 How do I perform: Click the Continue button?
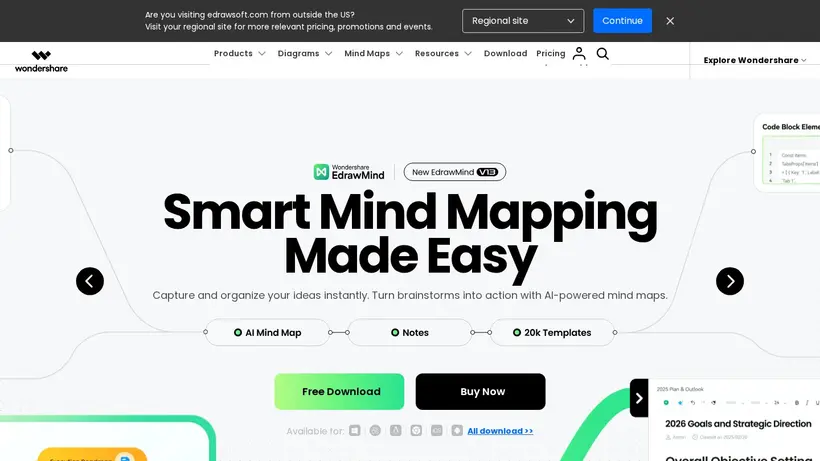click(622, 21)
